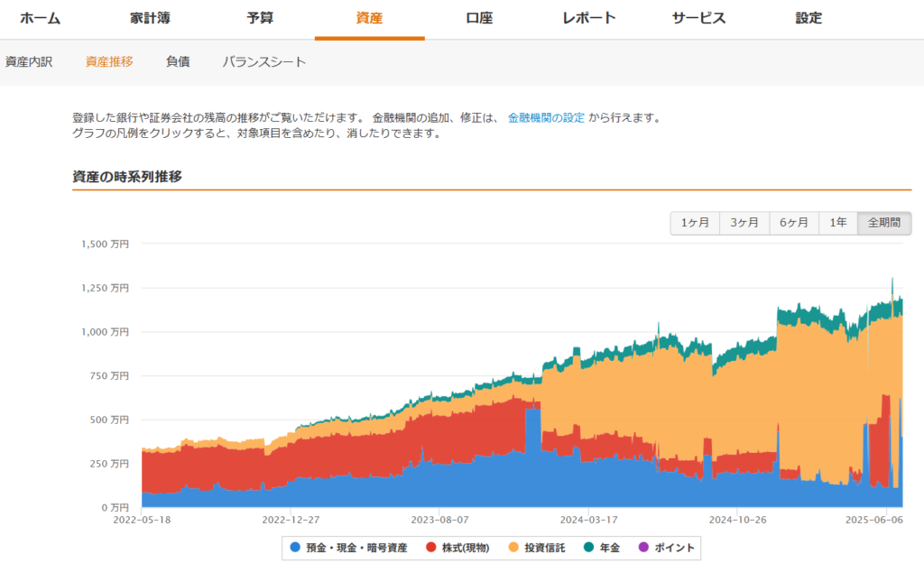Screen dimensions: 924x563
Task: Click the 1,000 万円 axis label
Action: pos(105,332)
